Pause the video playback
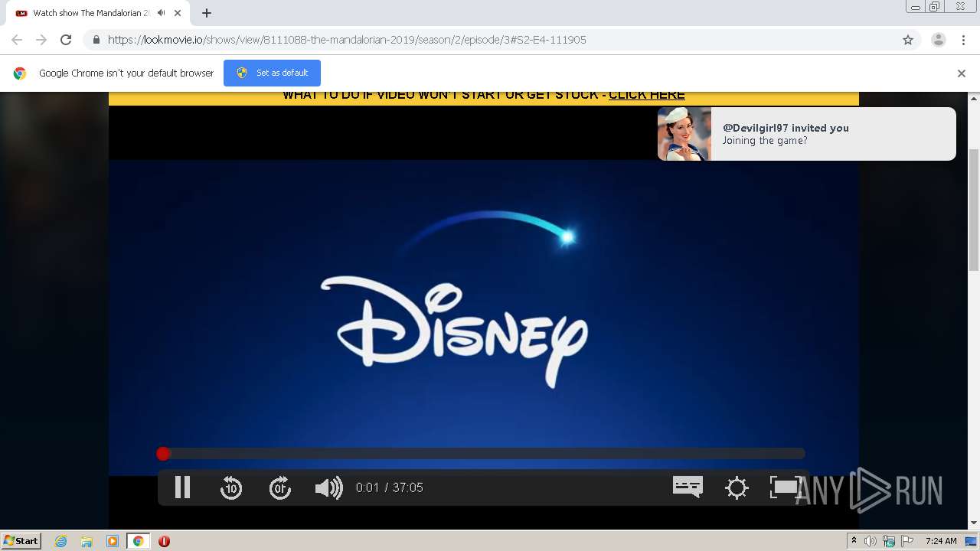Screen dimensions: 980x551 click(182, 487)
